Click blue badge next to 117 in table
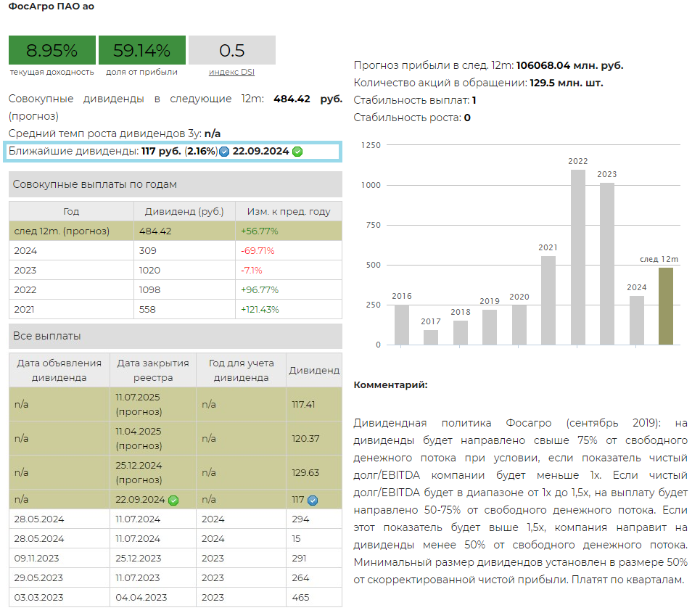 coord(313,500)
